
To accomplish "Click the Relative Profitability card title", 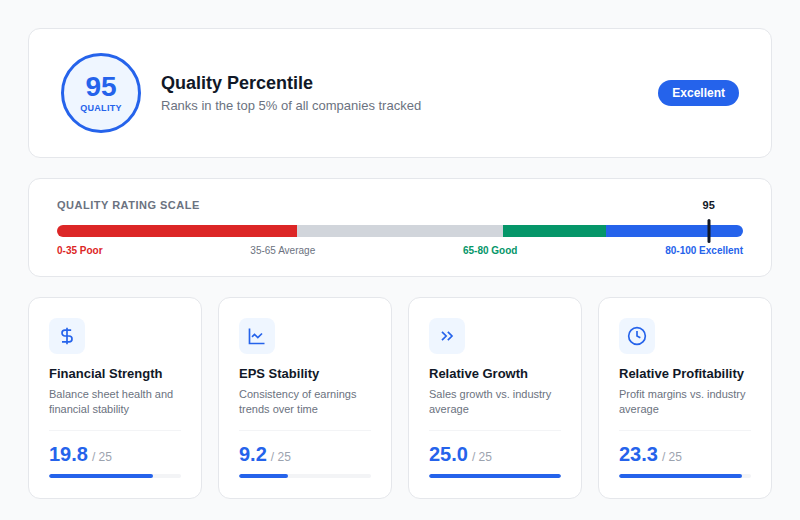I will [681, 374].
